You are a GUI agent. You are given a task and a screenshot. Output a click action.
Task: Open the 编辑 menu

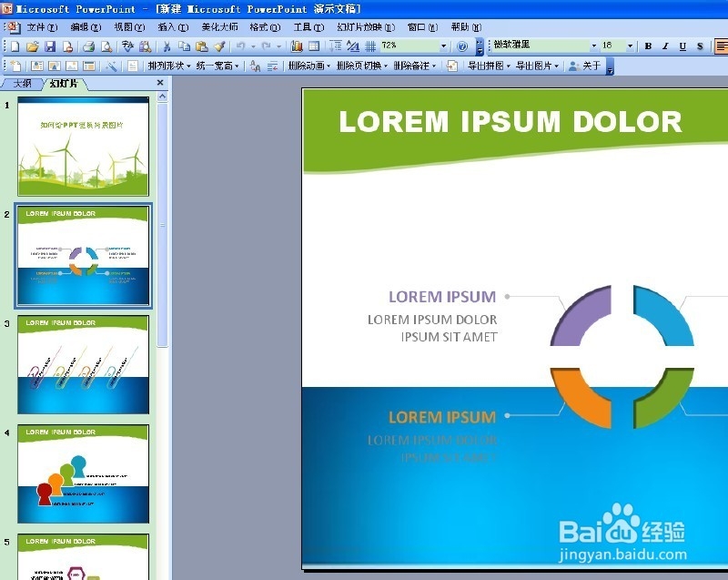[86, 27]
